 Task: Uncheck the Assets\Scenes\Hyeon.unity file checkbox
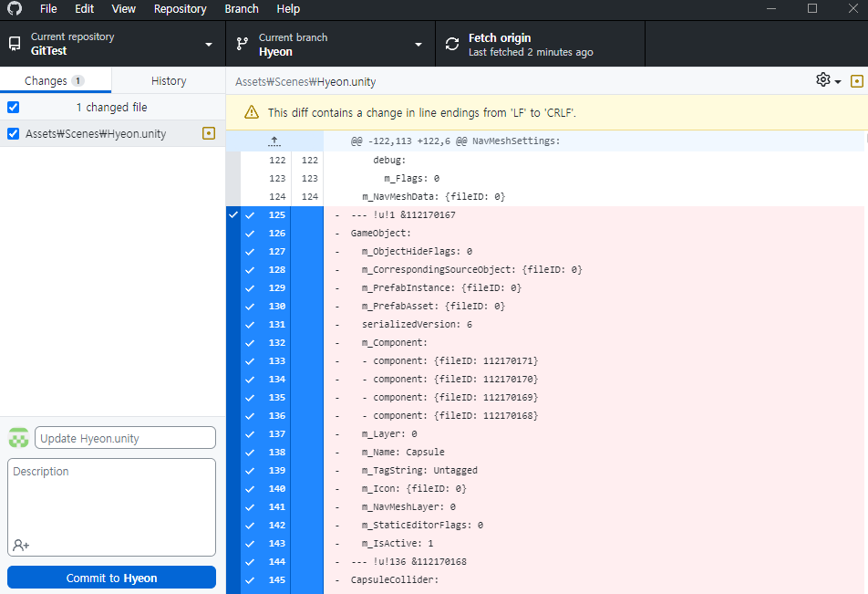coord(14,133)
